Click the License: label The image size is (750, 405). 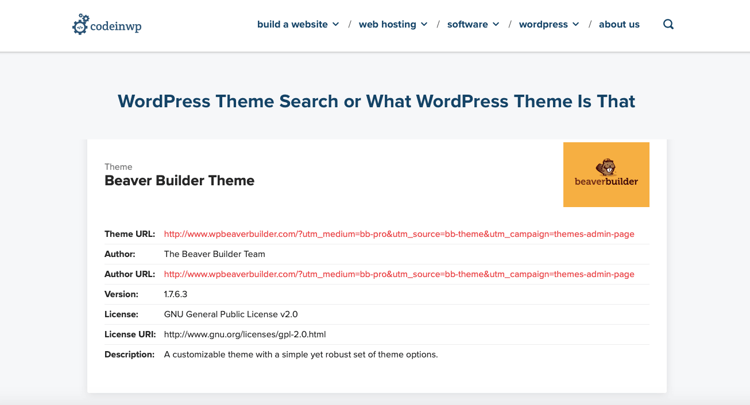pos(121,314)
